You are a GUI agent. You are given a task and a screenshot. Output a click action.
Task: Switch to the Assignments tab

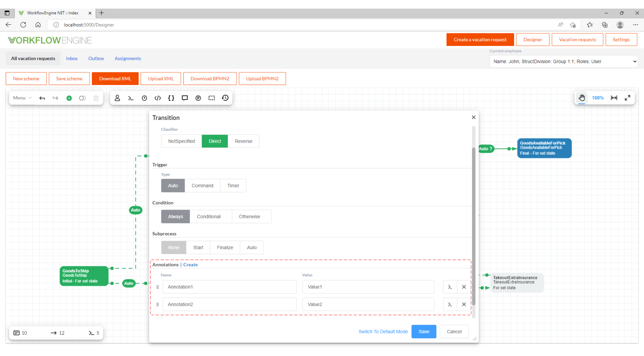point(128,59)
